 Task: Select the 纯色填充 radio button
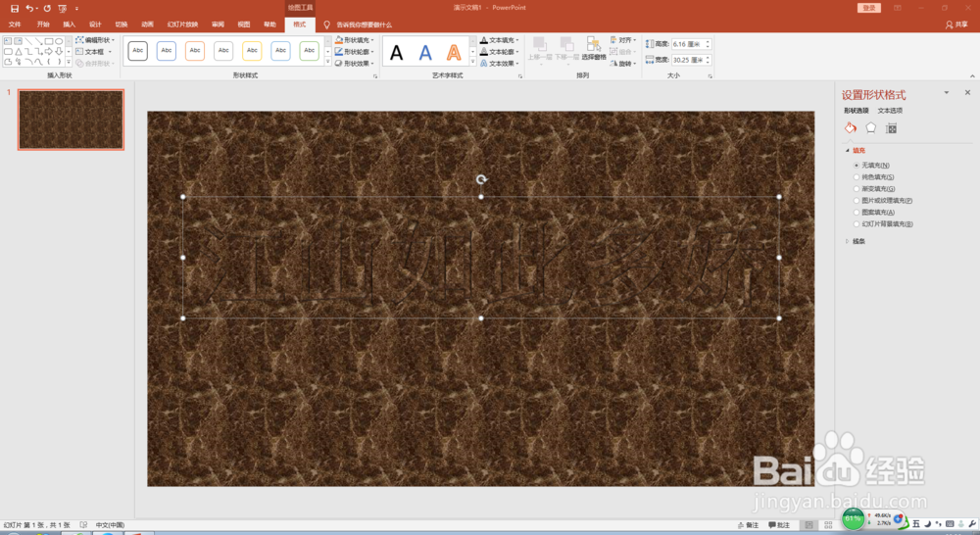pos(857,177)
